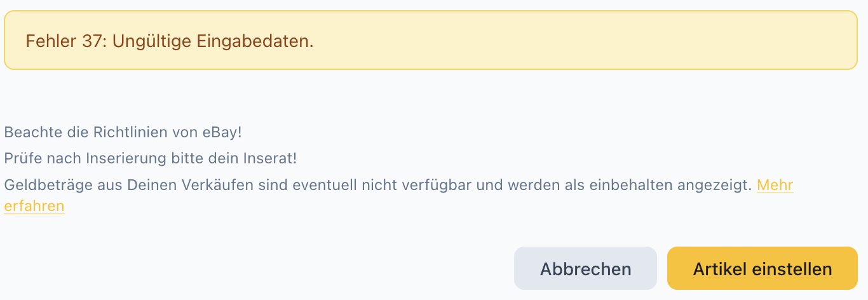Click the Abbrechen button
The image size is (868, 300).
pos(585,268)
